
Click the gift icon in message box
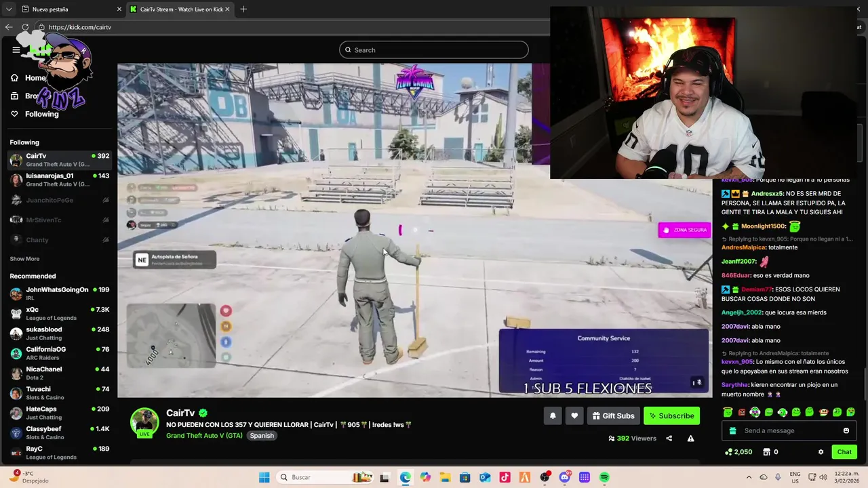click(x=732, y=430)
